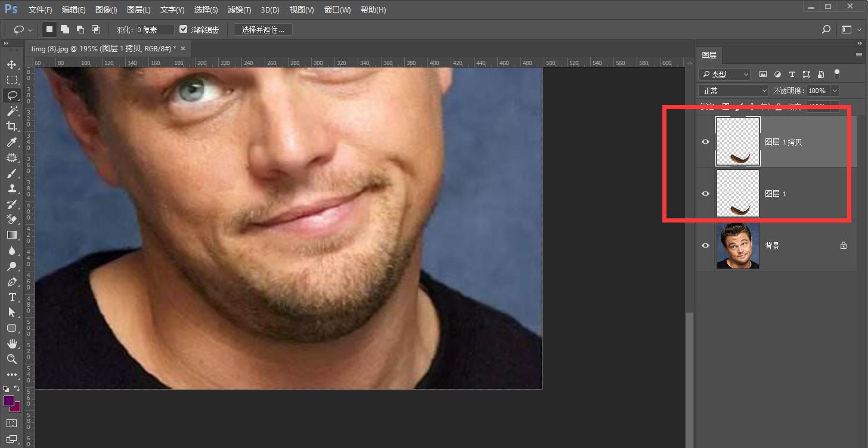Screen dimensions: 868x448
Task: Open the 滤镜(T) menu
Action: [x=239, y=10]
